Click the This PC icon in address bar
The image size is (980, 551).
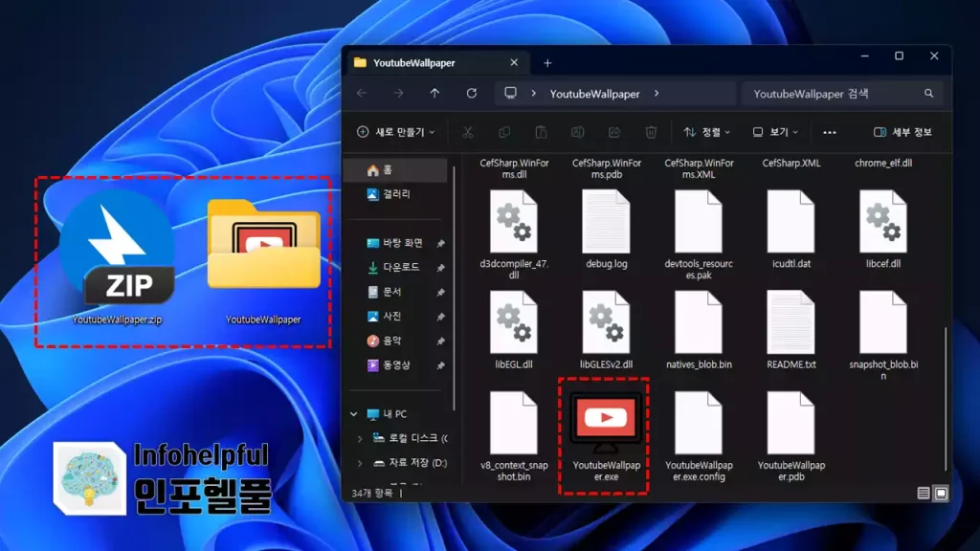511,94
